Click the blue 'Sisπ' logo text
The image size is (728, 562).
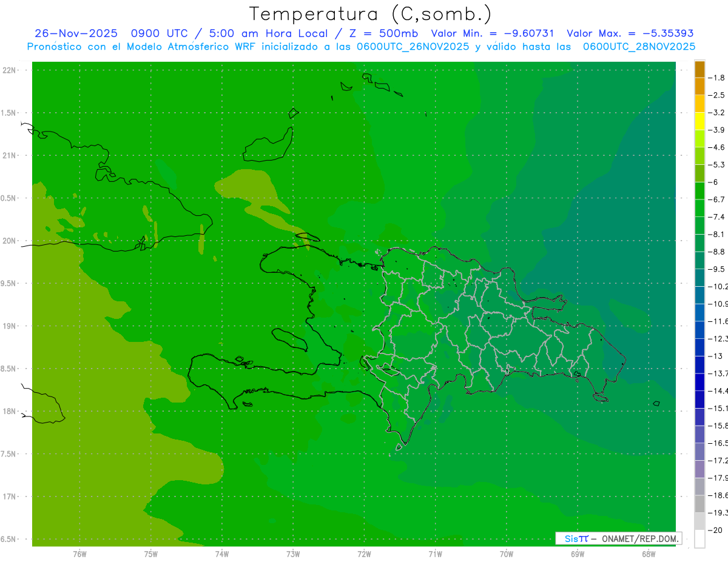(576, 538)
